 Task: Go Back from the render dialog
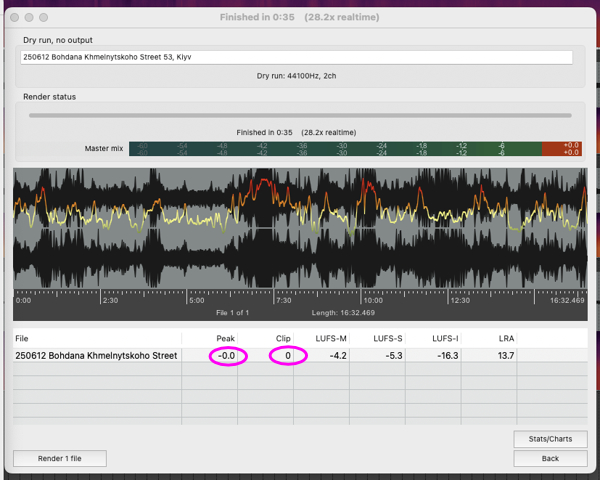[550, 458]
